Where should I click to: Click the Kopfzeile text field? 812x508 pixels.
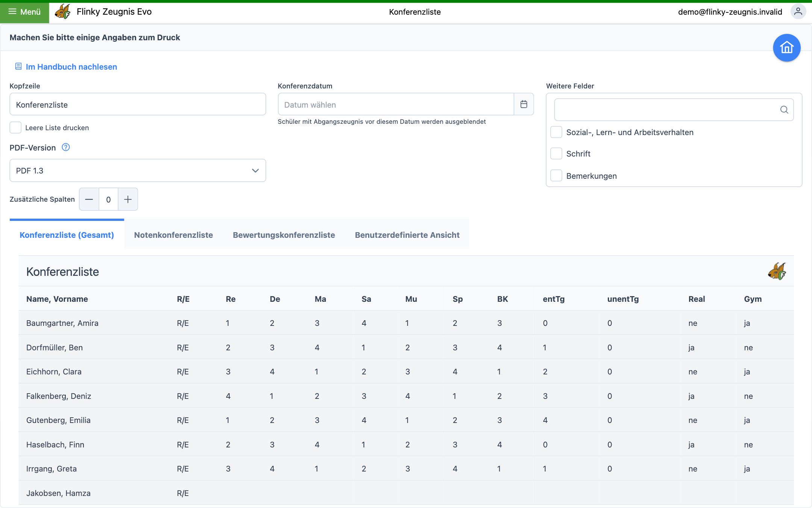click(x=138, y=104)
